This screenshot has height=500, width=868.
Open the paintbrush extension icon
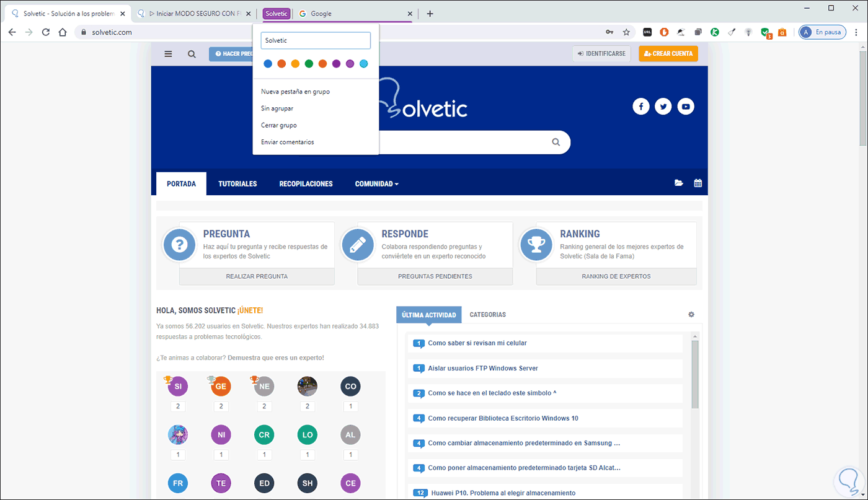click(732, 32)
